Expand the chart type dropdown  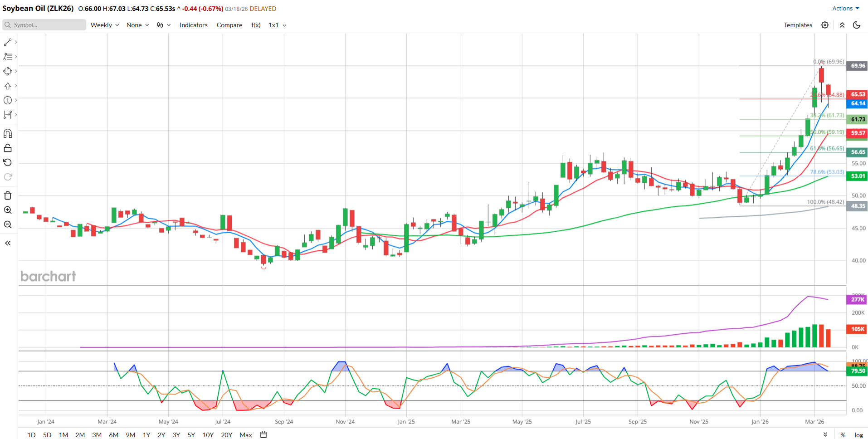click(x=164, y=25)
